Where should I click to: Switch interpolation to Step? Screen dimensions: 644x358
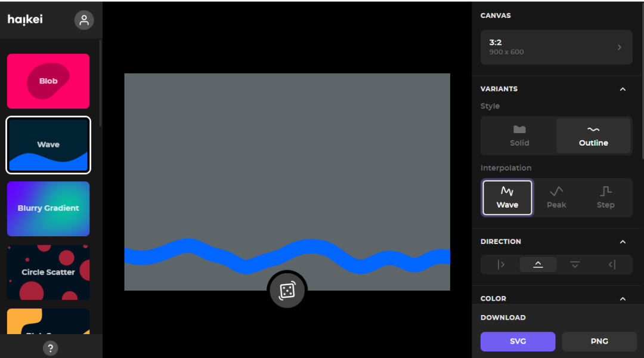tap(605, 197)
